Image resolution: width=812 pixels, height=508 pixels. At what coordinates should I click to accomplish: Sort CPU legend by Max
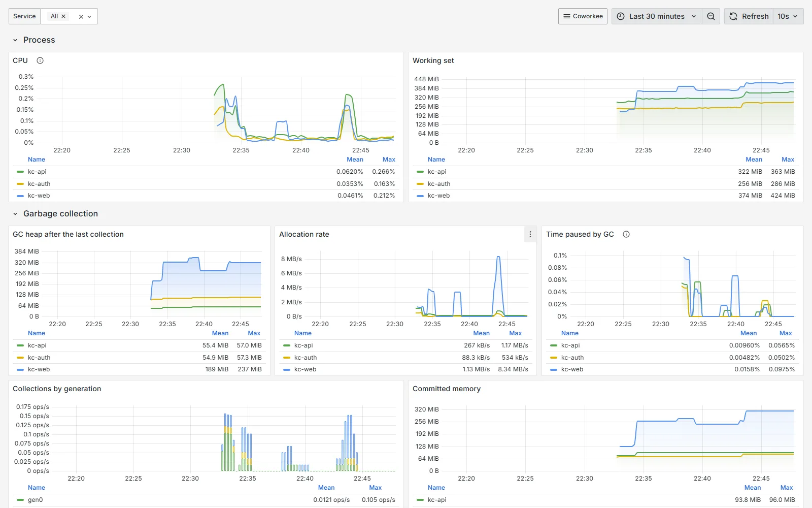coord(389,160)
